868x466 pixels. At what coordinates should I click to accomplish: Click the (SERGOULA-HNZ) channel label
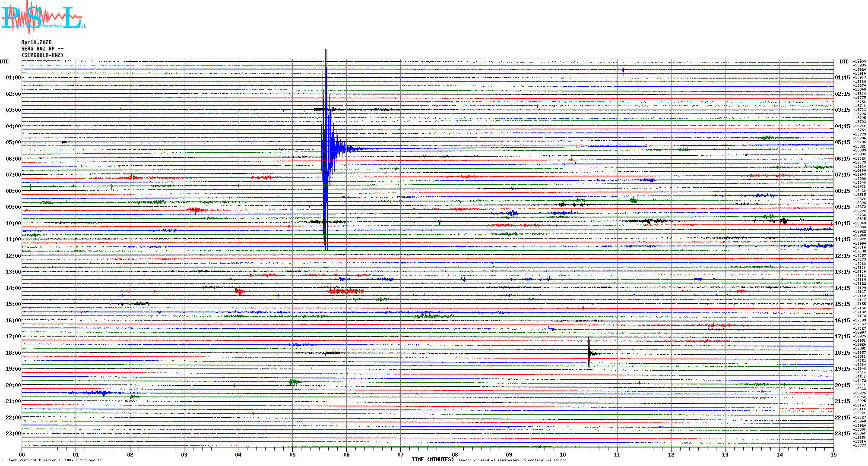[42, 55]
